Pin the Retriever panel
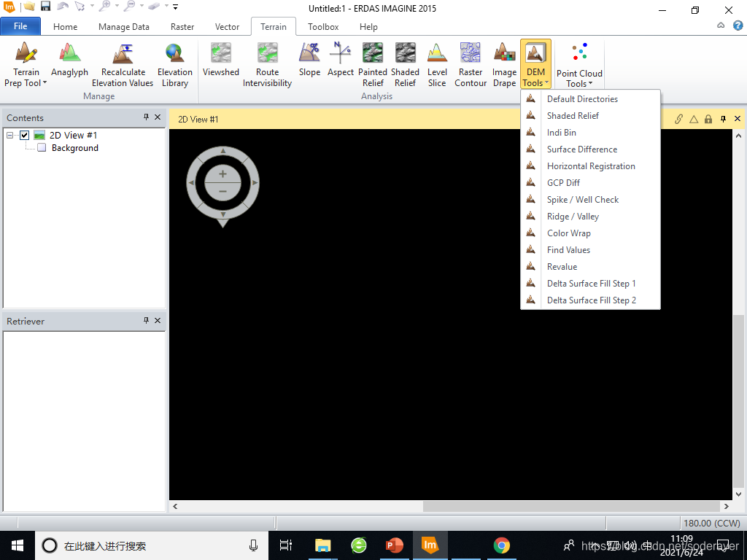This screenshot has height=560, width=747. 146,321
